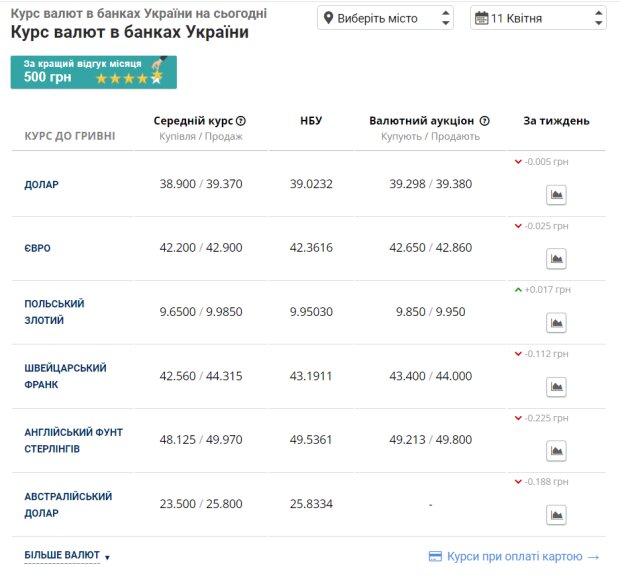Click the help icon beside Середній курс

point(241,121)
